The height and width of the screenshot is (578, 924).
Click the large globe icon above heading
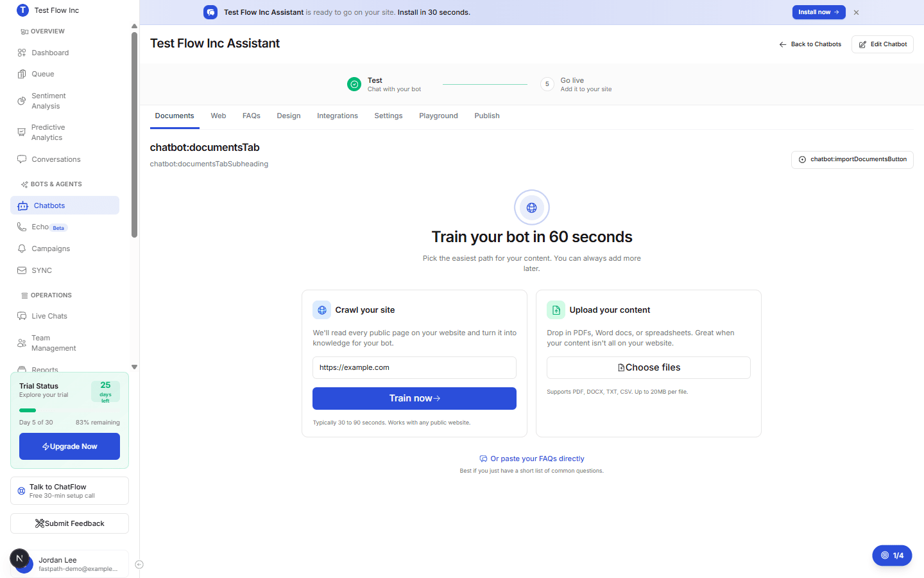coord(532,207)
